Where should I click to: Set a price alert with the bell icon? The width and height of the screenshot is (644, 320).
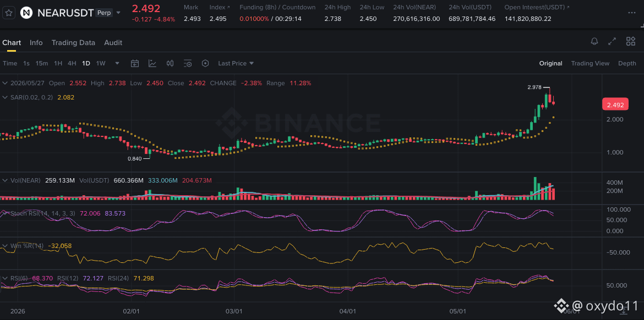click(x=594, y=41)
